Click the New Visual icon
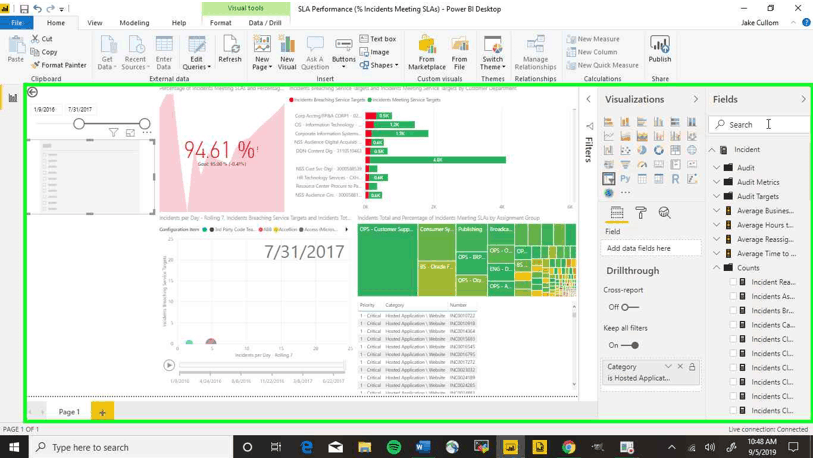 click(x=287, y=52)
